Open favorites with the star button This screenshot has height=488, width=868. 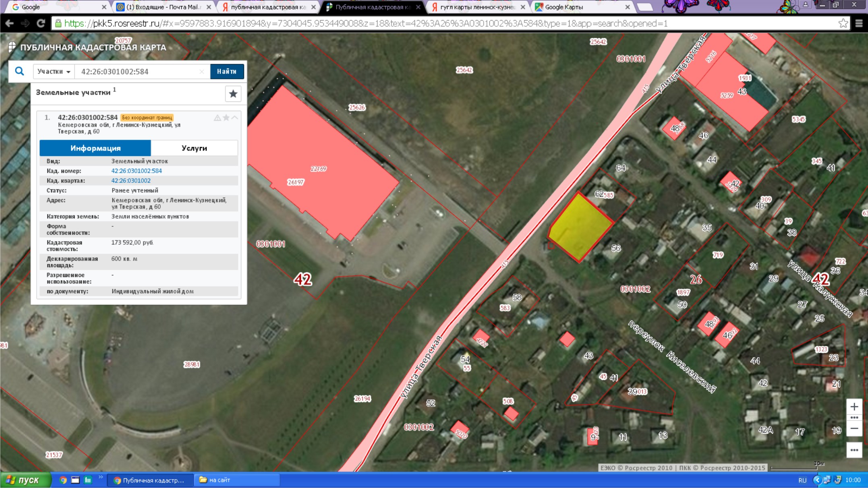tap(233, 94)
